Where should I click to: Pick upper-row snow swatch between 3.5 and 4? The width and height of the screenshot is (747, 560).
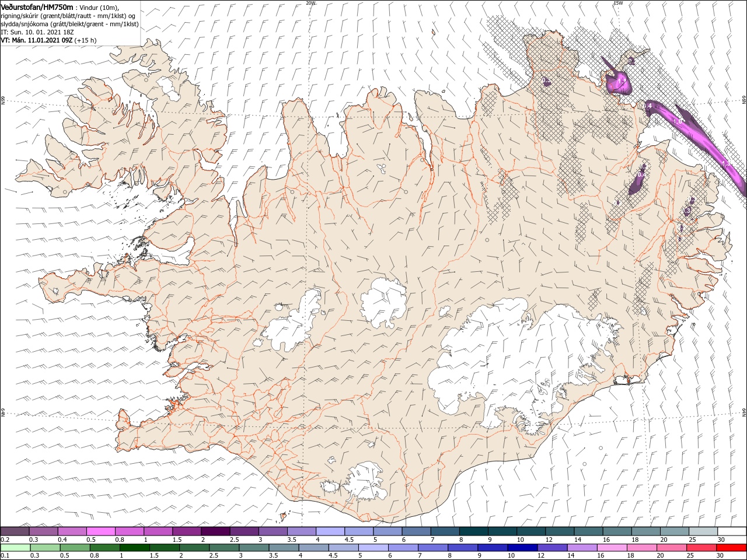click(301, 531)
